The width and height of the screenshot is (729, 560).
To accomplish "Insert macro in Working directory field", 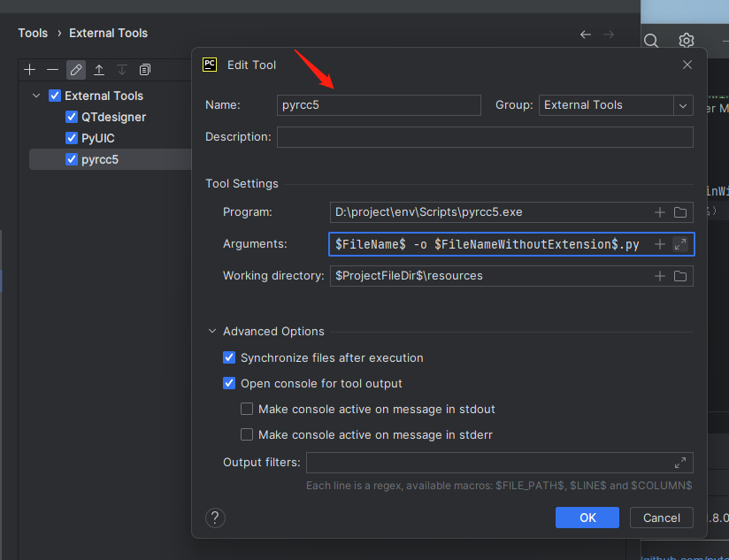I will (659, 276).
